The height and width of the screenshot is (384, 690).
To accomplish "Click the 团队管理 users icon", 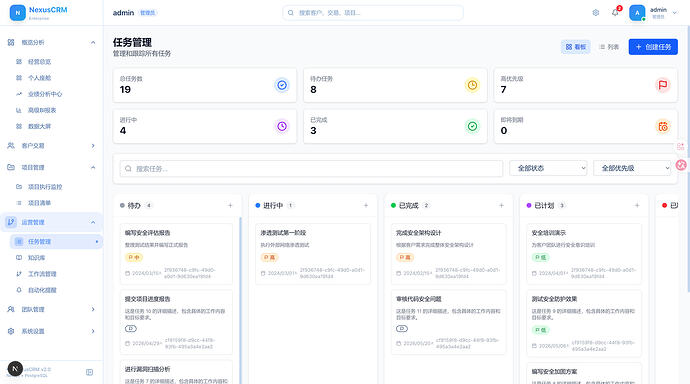I will point(11,309).
